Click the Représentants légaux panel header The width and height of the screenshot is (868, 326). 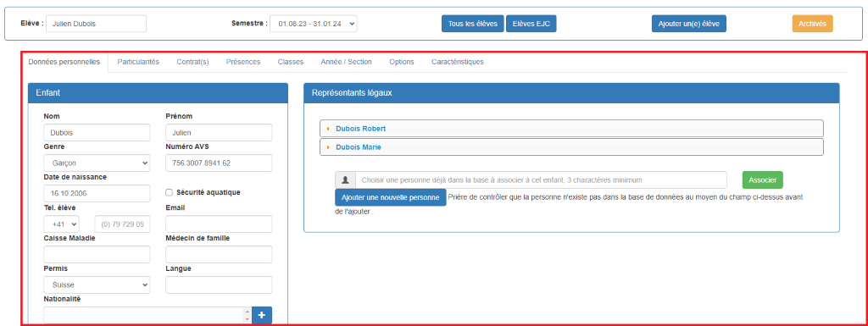[572, 93]
